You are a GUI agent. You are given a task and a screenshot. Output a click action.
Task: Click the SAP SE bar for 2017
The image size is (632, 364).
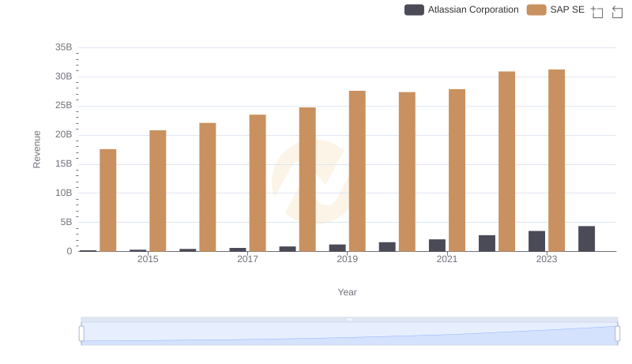click(258, 183)
